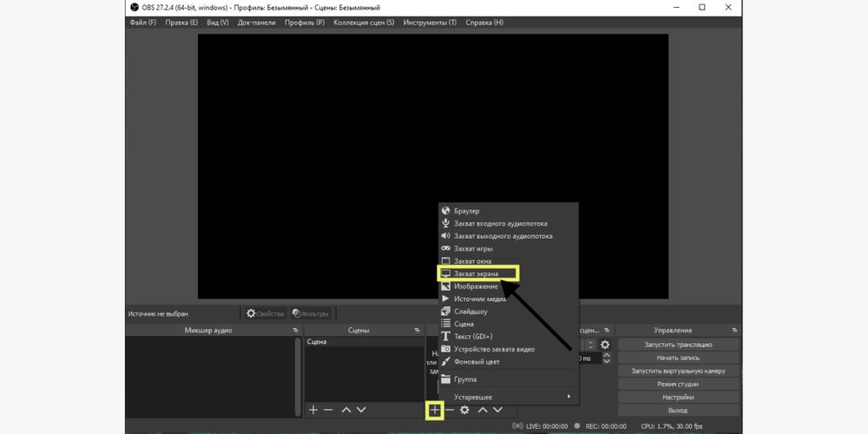Move scene up with the Scenes up arrow
The height and width of the screenshot is (434, 868).
pyautogui.click(x=346, y=411)
